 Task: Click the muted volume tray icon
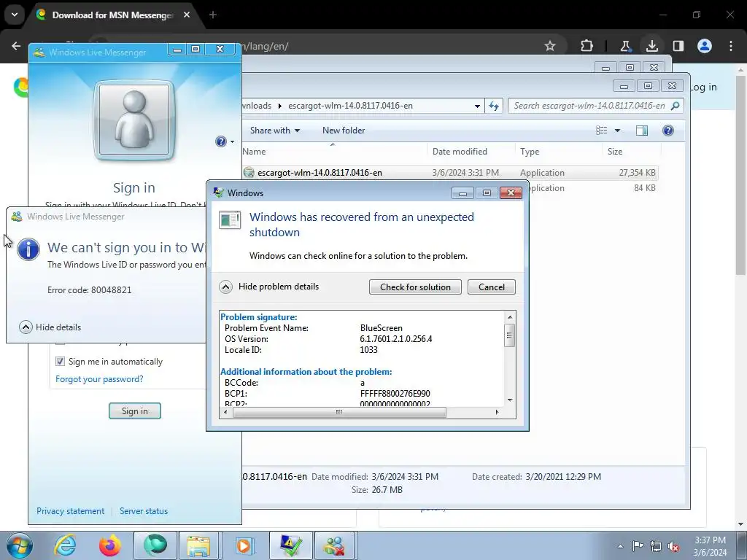(673, 546)
